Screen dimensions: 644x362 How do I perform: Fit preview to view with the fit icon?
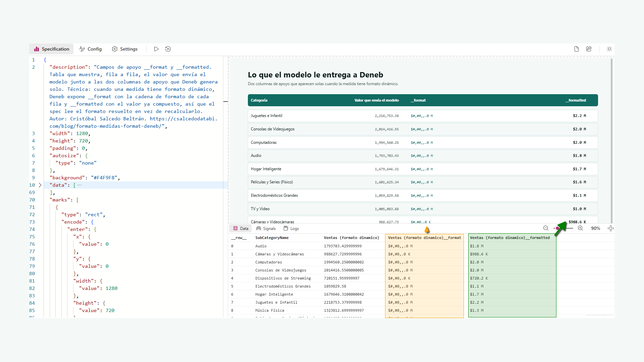611,228
